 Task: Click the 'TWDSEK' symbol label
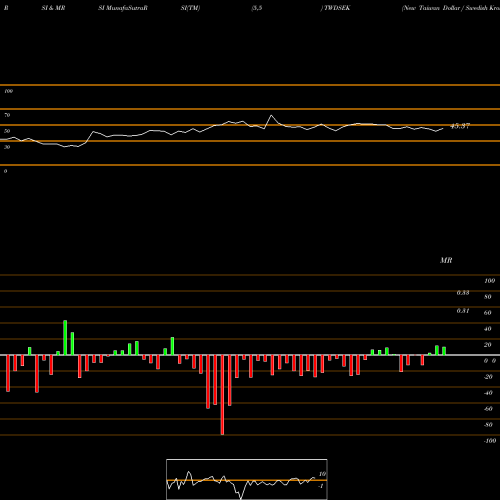[336, 8]
